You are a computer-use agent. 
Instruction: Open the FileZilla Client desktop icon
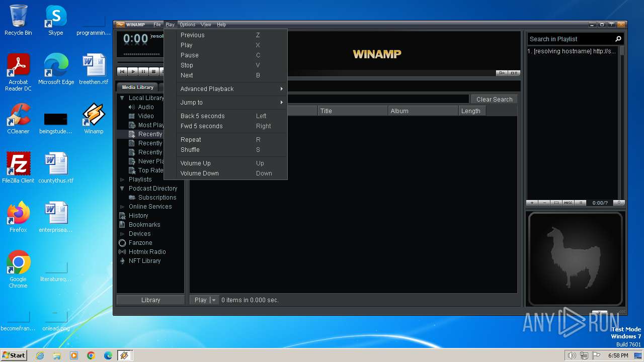18,168
